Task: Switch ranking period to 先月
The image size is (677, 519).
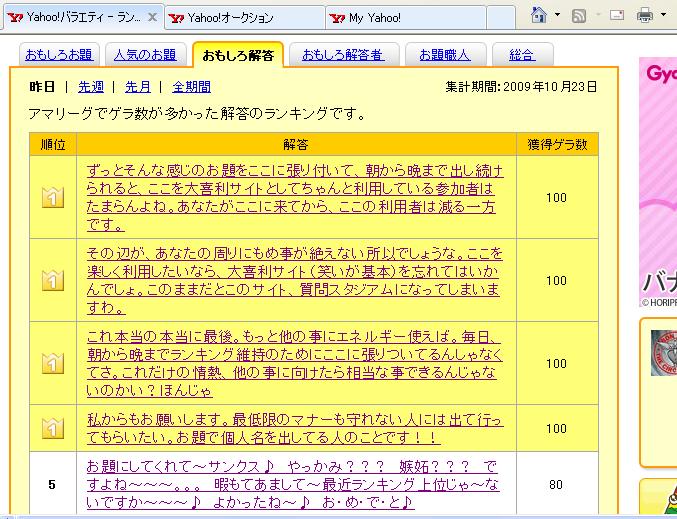Action: tap(138, 87)
